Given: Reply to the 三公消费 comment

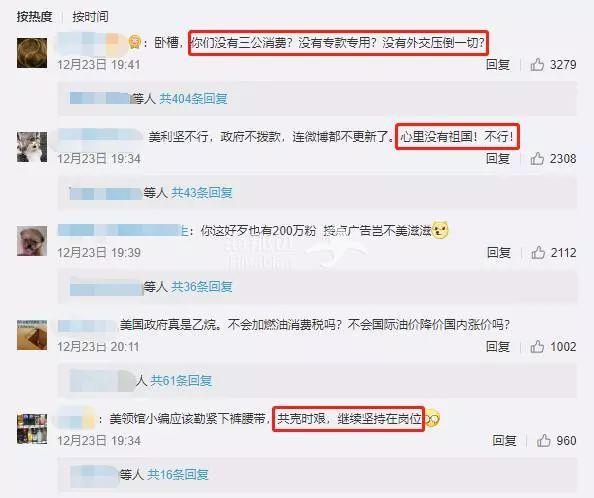Looking at the screenshot, I should pyautogui.click(x=498, y=65).
